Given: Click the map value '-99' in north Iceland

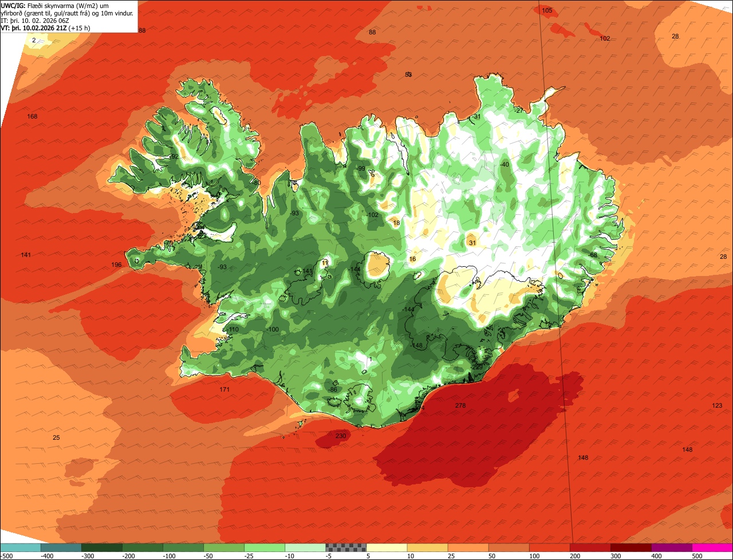Looking at the screenshot, I should coord(361,168).
